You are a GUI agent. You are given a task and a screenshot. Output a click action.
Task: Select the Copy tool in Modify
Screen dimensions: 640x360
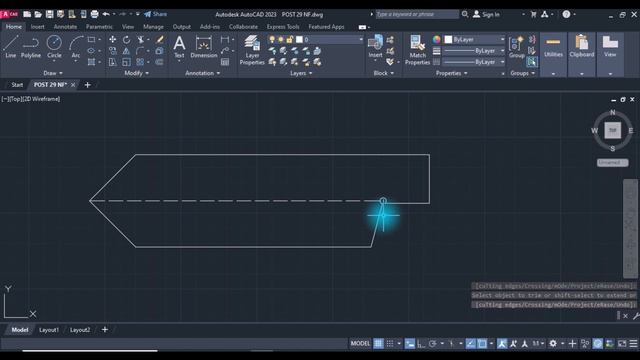112,51
